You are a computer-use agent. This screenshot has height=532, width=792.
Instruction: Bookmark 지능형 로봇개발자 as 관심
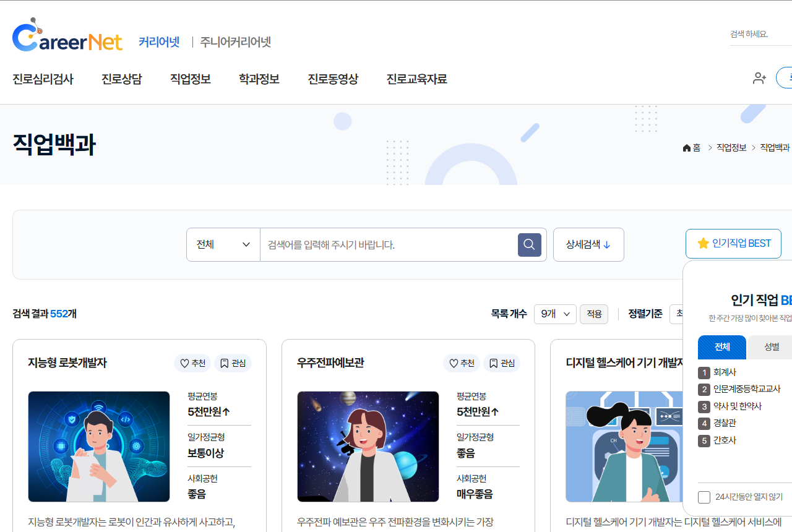[x=233, y=363]
